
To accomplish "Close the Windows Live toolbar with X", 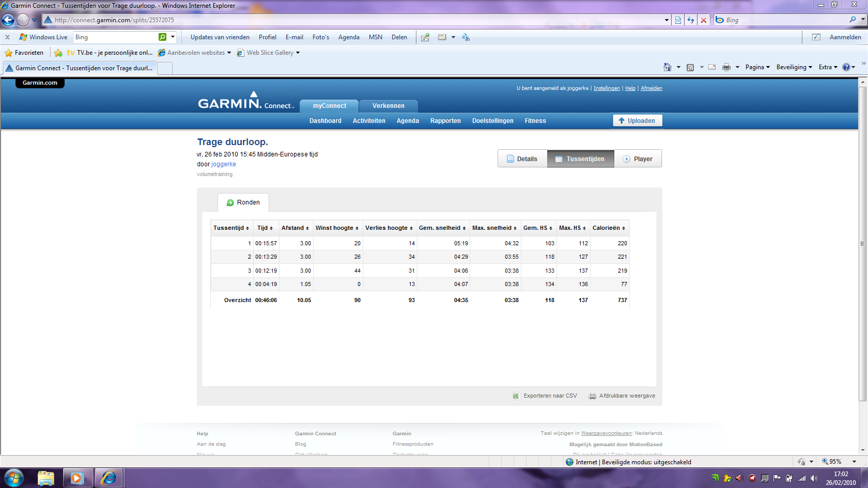I will tap(7, 37).
